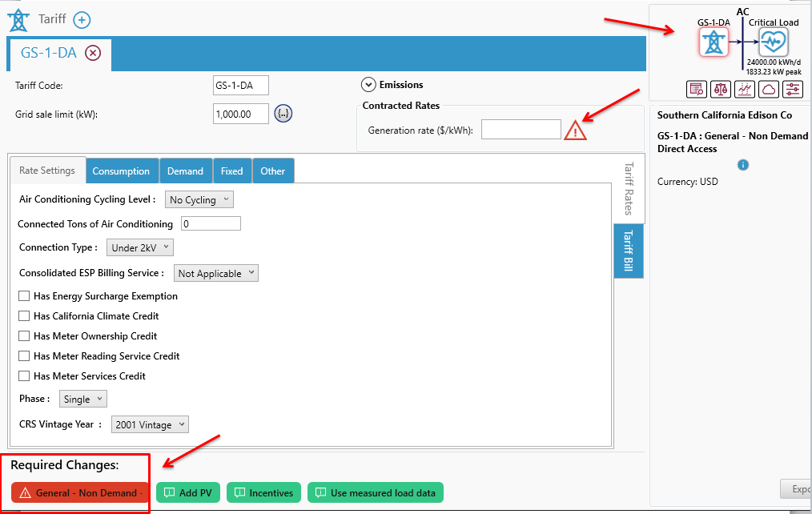Expand the Emissions section

coord(368,84)
